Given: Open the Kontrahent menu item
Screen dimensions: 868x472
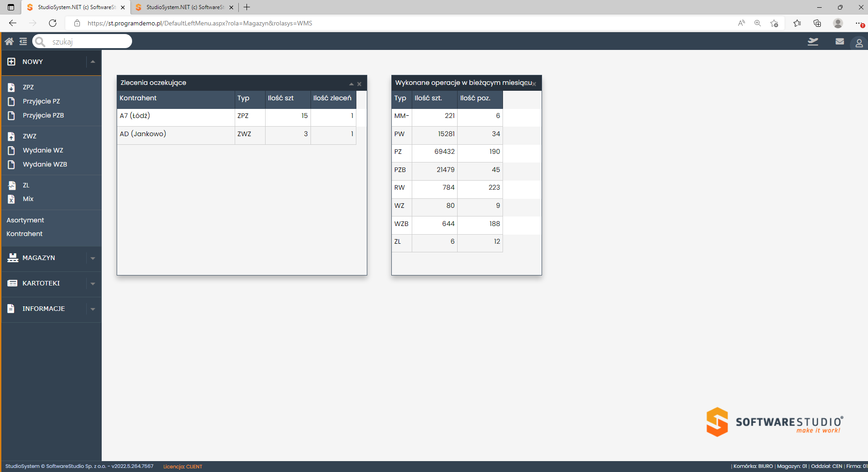Looking at the screenshot, I should click(25, 234).
